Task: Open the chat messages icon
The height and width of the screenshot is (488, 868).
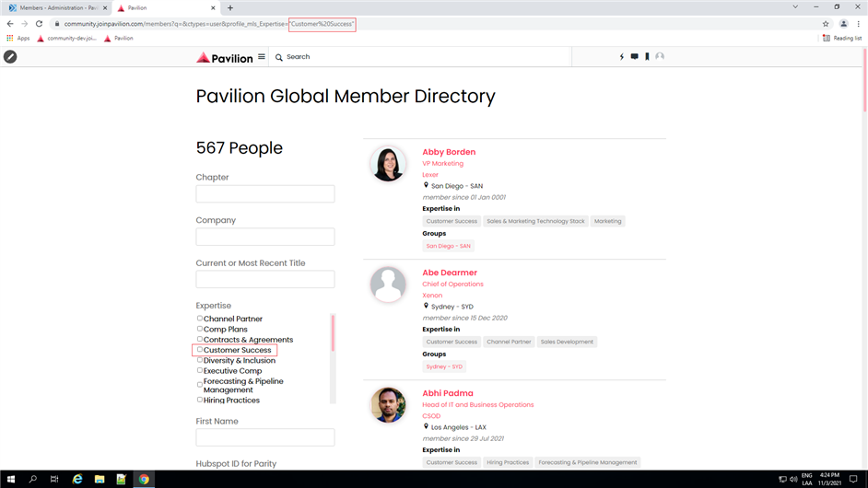Action: [634, 56]
